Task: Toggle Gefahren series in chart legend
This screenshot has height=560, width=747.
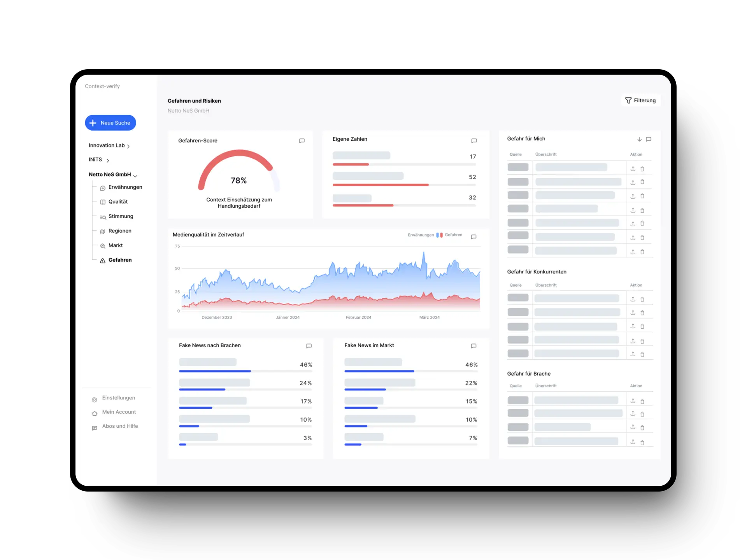Action: 453,235
